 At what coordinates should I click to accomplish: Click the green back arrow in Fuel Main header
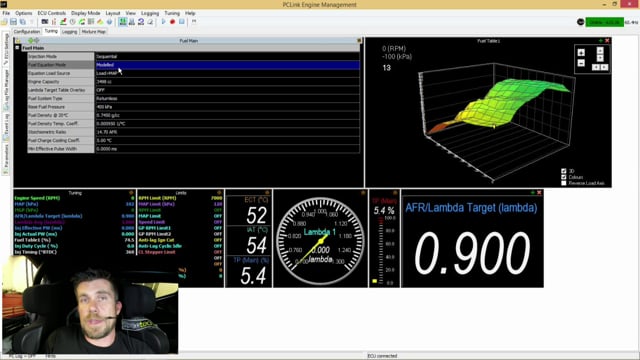[x=31, y=40]
